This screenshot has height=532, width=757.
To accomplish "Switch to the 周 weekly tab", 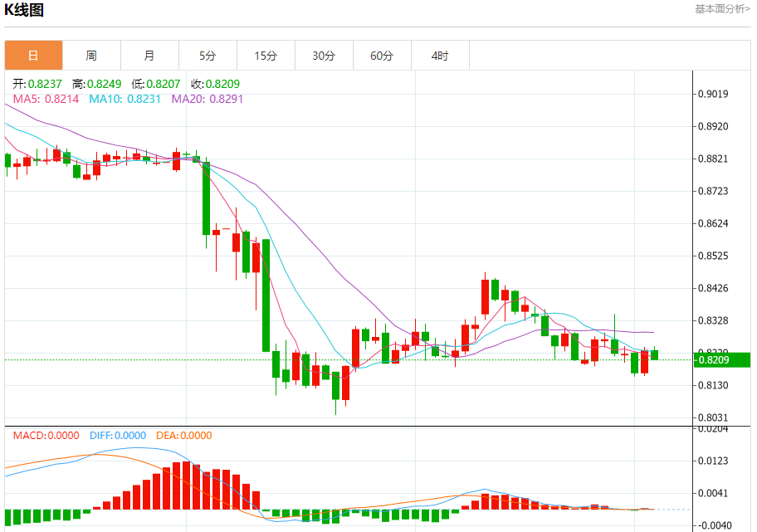I will pos(92,56).
